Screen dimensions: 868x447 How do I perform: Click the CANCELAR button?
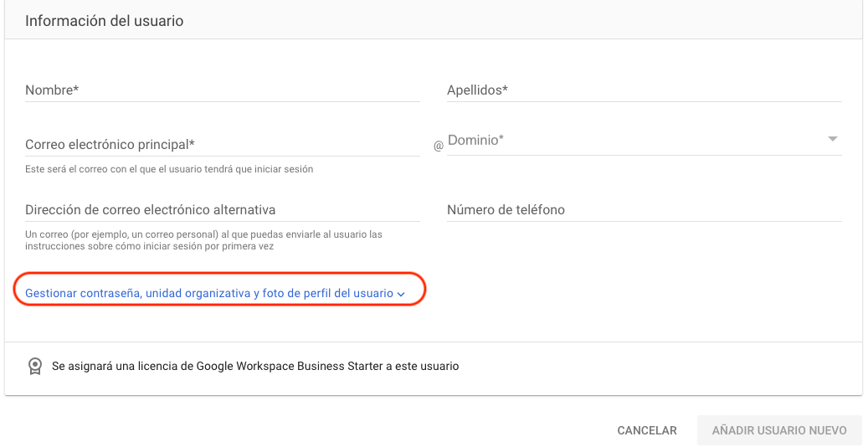pyautogui.click(x=647, y=430)
